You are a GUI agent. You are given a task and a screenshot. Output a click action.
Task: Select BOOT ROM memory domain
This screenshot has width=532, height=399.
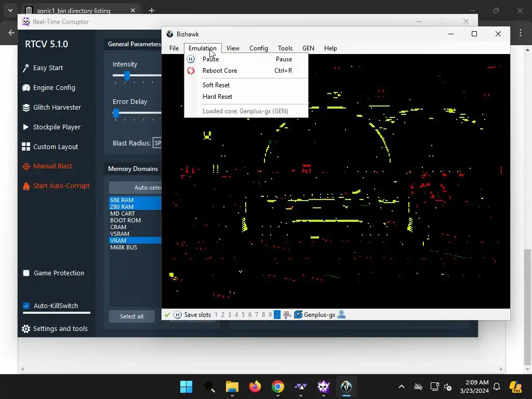click(135, 220)
